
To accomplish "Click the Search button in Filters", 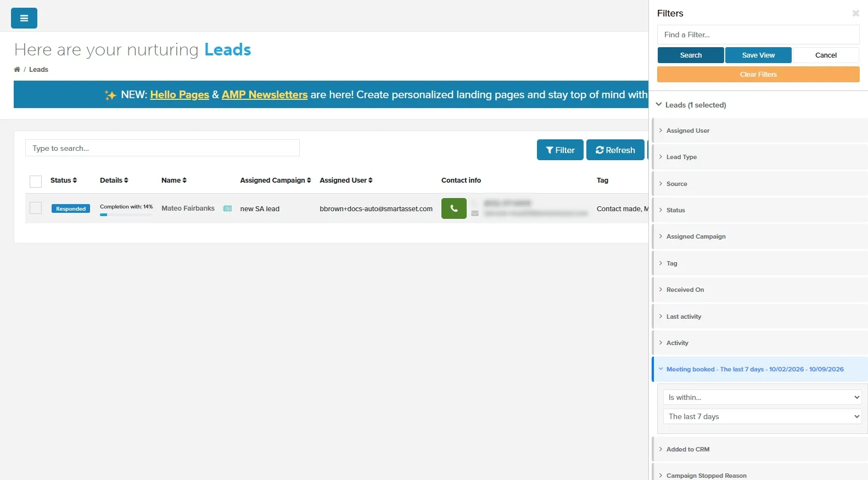I will click(x=691, y=55).
